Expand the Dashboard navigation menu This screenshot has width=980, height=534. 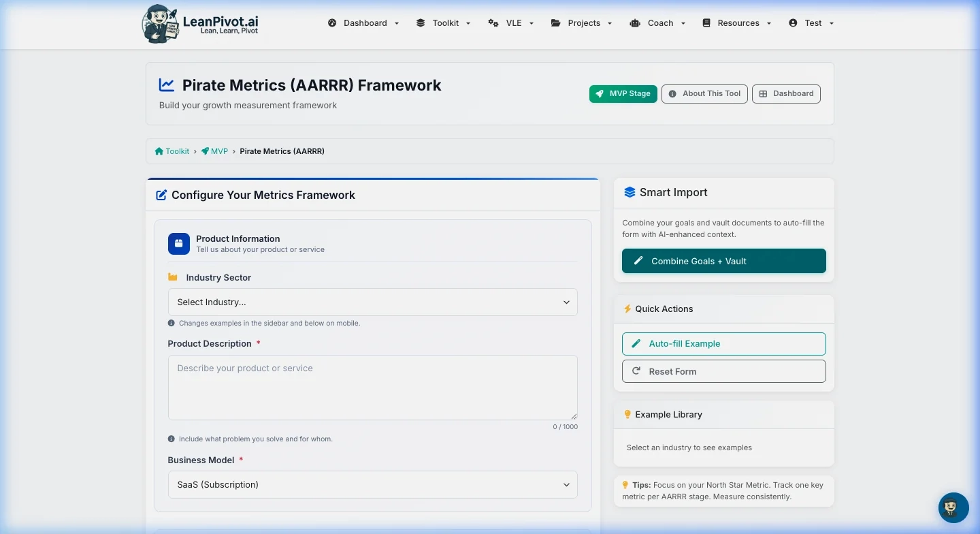click(x=363, y=23)
